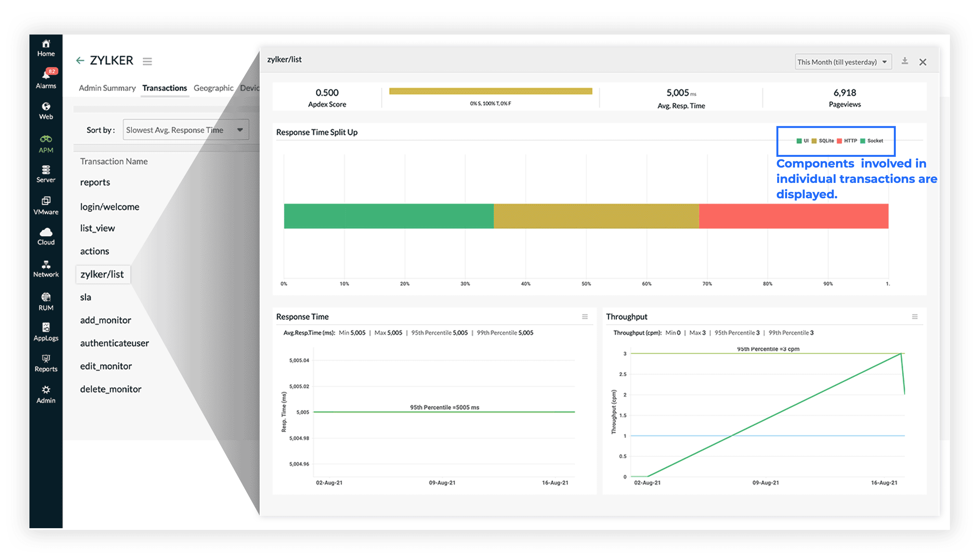Select the APM binoculars icon
979x560 pixels.
46,139
